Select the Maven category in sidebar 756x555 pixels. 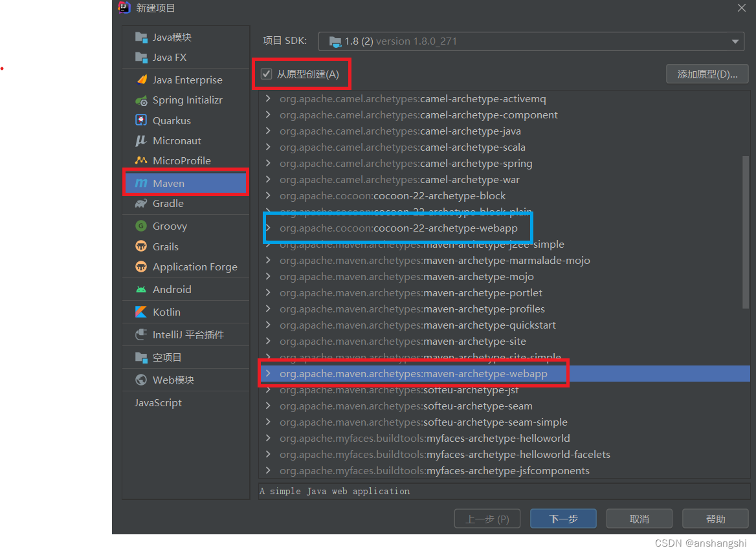[x=169, y=182]
